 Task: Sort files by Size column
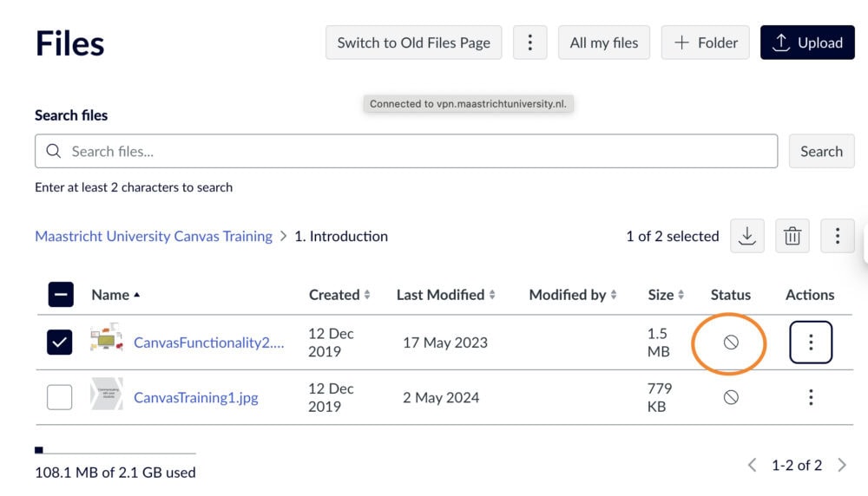666,295
